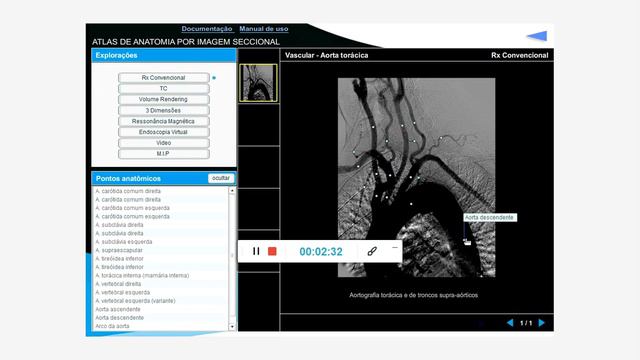Select Aorta ascendente in the list
640x360 pixels.
[x=118, y=309]
